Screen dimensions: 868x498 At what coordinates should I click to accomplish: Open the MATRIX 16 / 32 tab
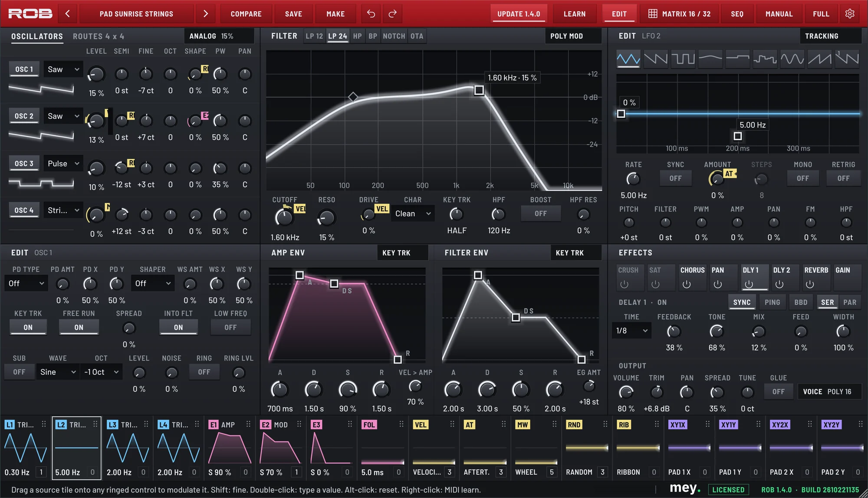click(679, 14)
